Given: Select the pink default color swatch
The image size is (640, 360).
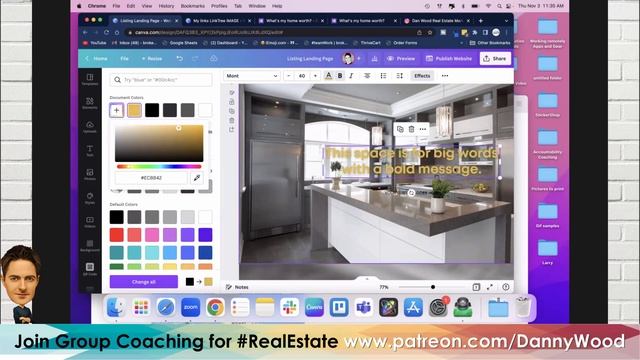Looking at the screenshot, I should coord(152,235).
